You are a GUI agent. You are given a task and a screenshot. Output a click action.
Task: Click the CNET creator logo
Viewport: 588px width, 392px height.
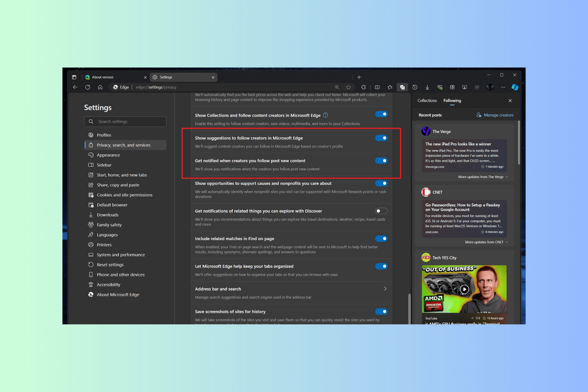coord(426,192)
